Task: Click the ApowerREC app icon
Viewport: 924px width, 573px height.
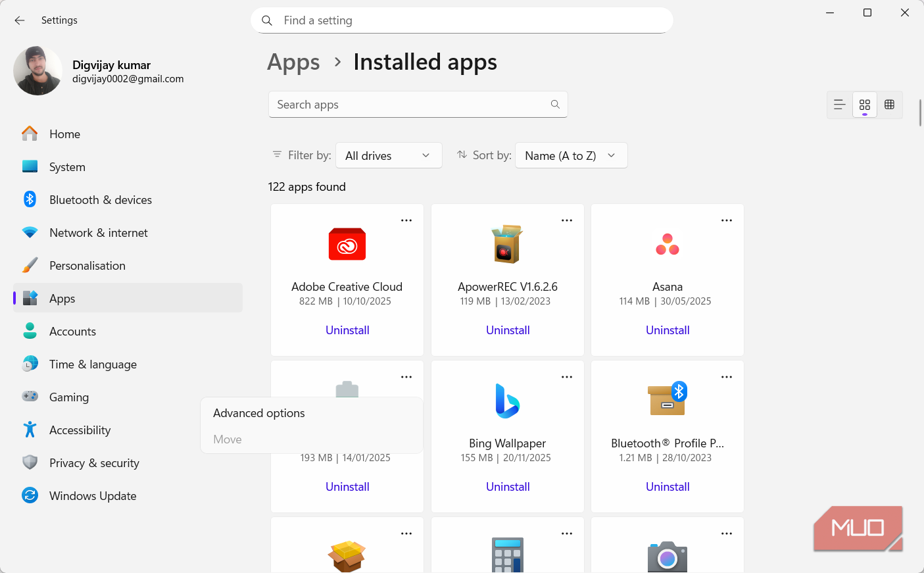Action: 507,244
